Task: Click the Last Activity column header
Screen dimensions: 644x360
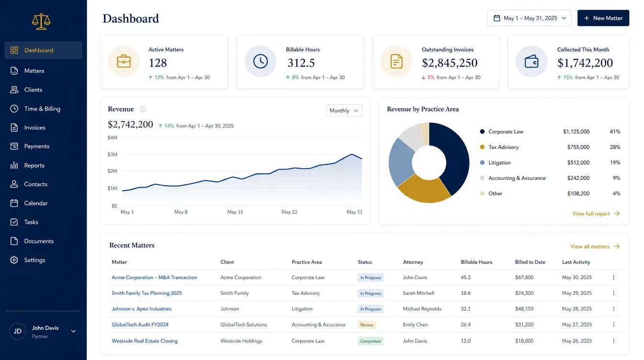Action: click(576, 262)
